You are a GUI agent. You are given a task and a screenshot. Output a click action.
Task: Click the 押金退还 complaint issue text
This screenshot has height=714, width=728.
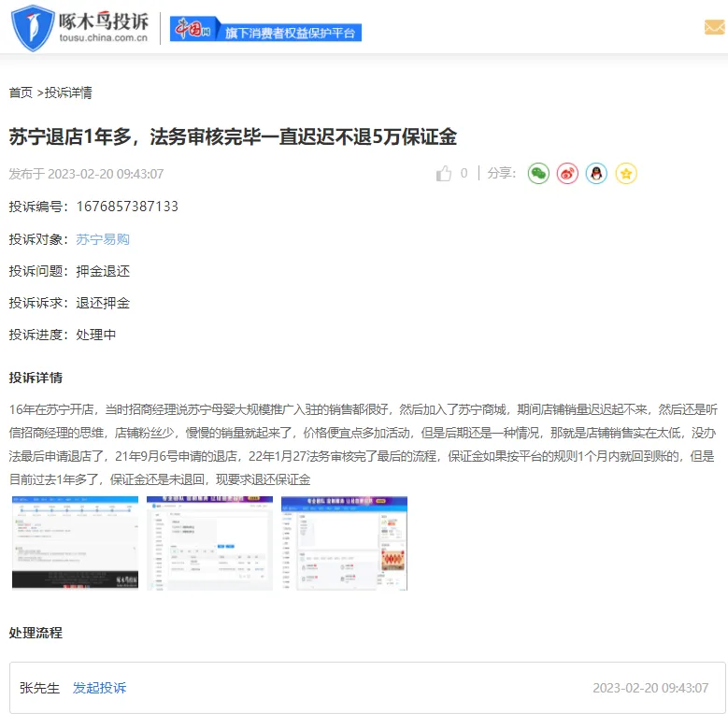tap(103, 271)
